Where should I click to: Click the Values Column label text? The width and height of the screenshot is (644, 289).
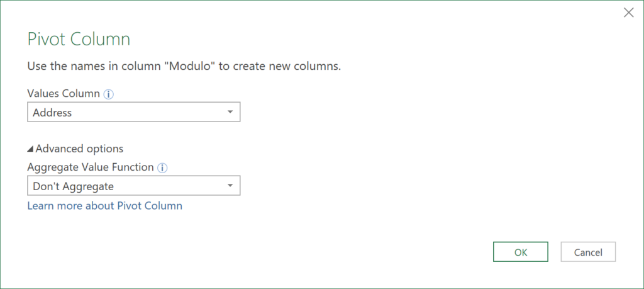[x=64, y=93]
